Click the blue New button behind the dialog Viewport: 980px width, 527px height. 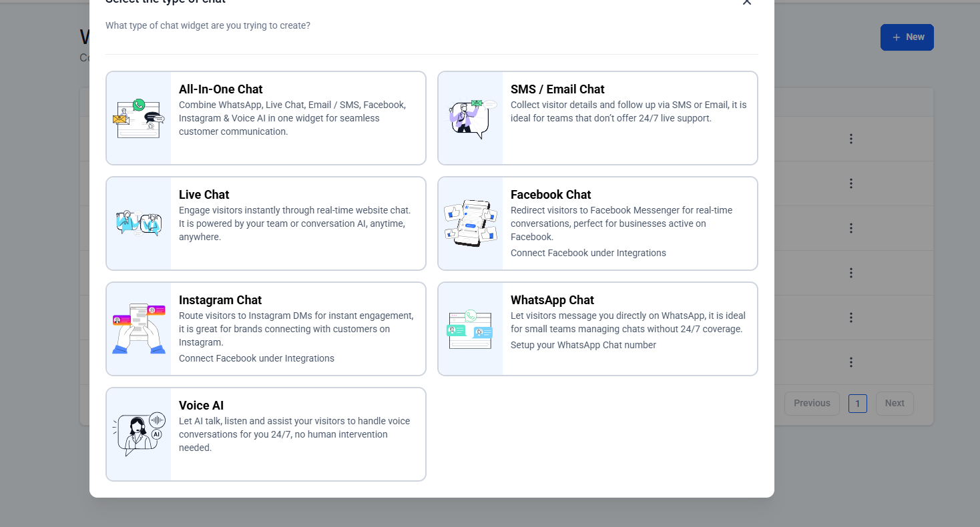(x=907, y=37)
